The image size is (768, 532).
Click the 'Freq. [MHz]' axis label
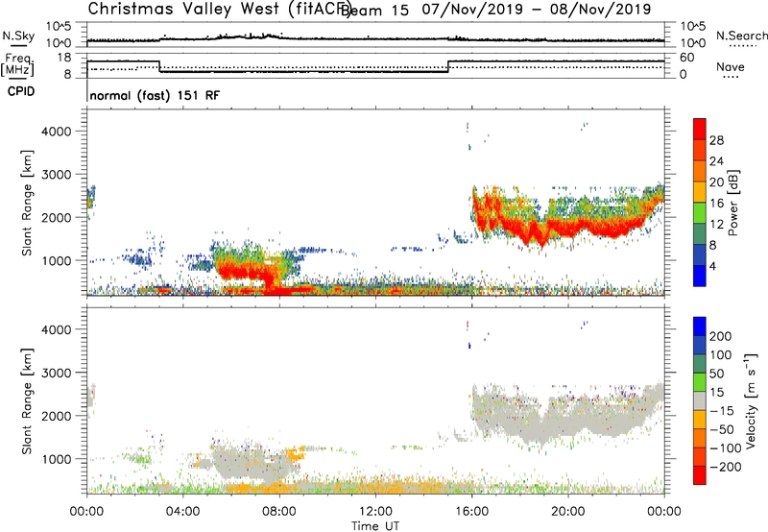tap(18, 65)
